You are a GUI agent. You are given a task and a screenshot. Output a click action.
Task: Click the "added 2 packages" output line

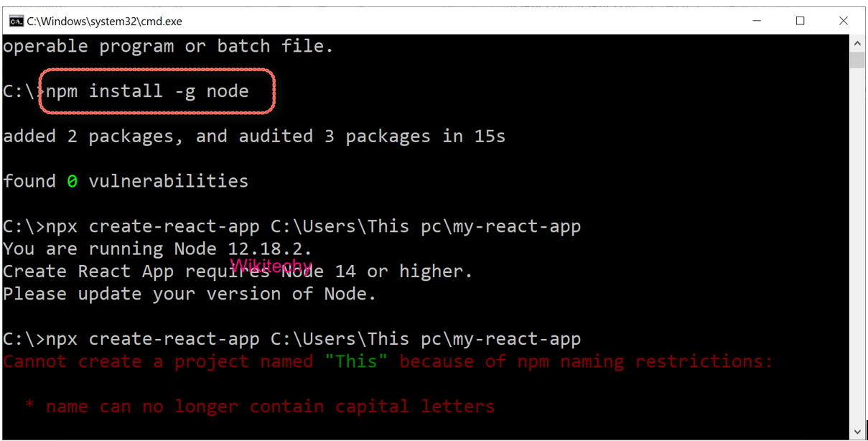click(x=254, y=136)
